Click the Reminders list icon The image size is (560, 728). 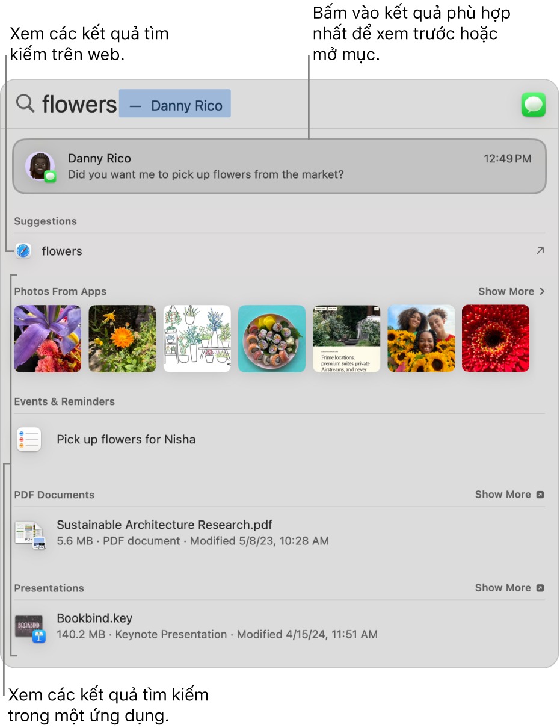point(29,440)
